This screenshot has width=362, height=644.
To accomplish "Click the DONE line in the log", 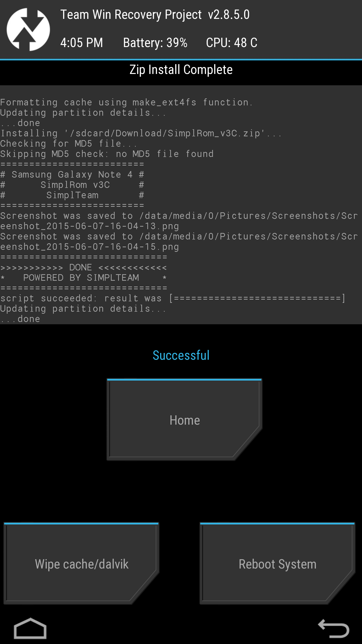I will point(83,267).
